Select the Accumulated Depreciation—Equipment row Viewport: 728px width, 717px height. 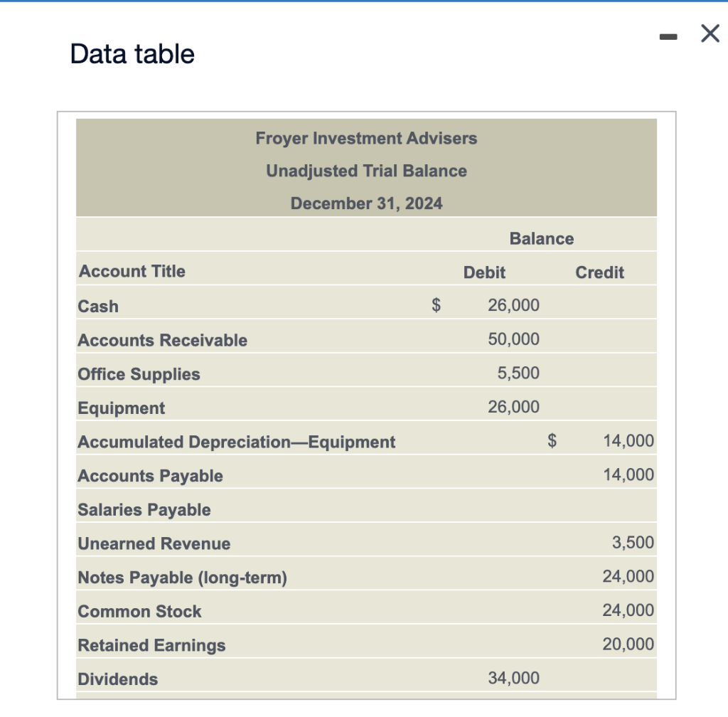236,442
